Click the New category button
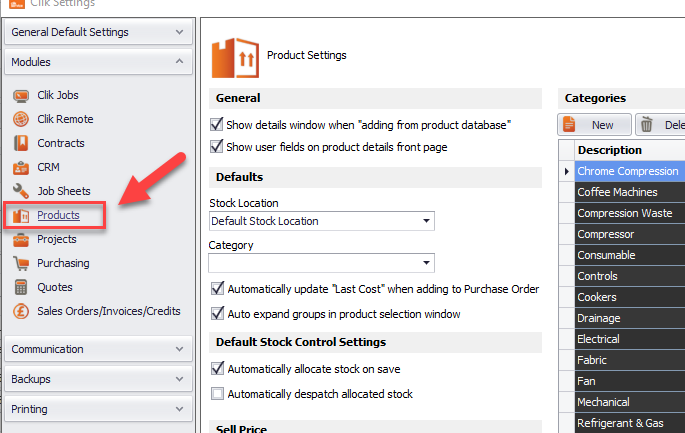Image resolution: width=685 pixels, height=433 pixels. [594, 125]
